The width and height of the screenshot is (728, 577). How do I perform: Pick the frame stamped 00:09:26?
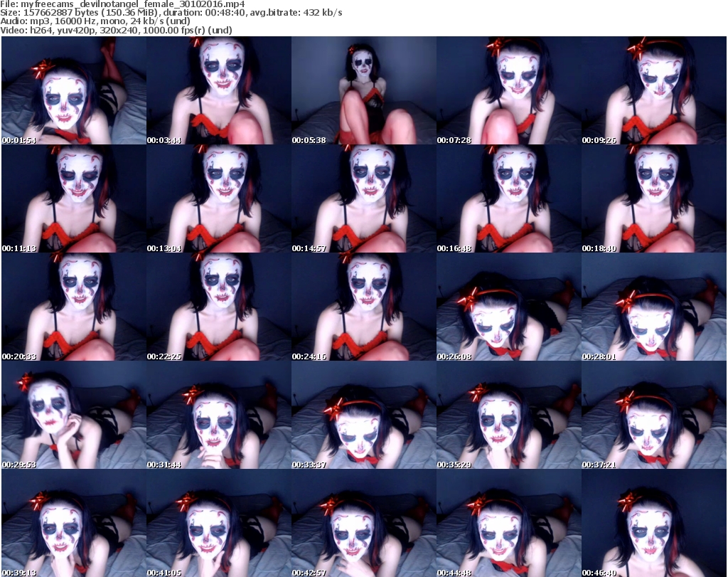(653, 90)
